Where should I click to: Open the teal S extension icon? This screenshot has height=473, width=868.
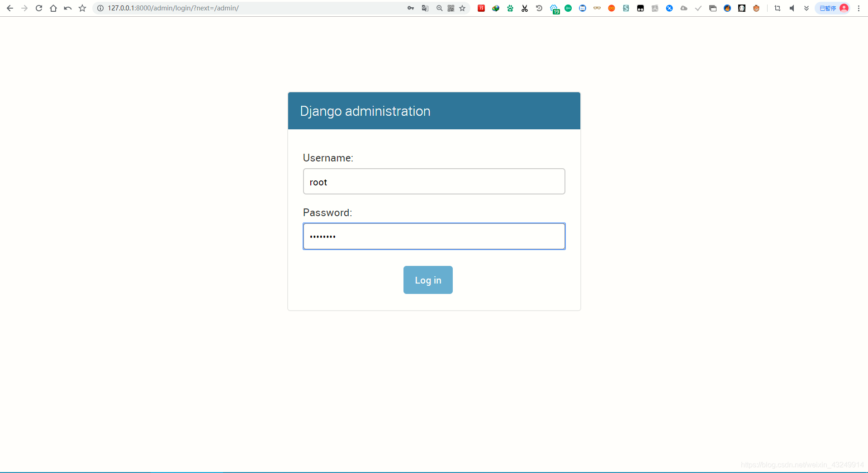pyautogui.click(x=626, y=8)
